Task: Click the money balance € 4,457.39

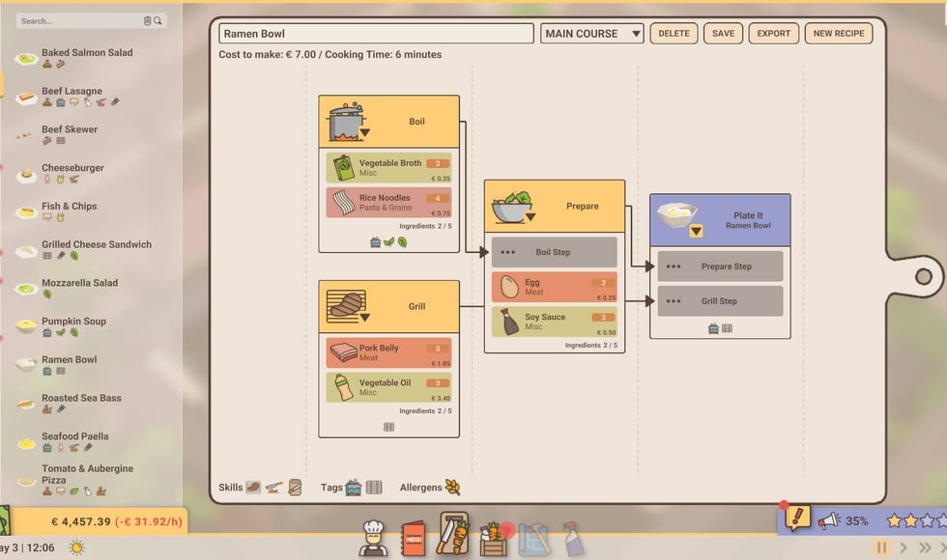Action: click(x=81, y=521)
